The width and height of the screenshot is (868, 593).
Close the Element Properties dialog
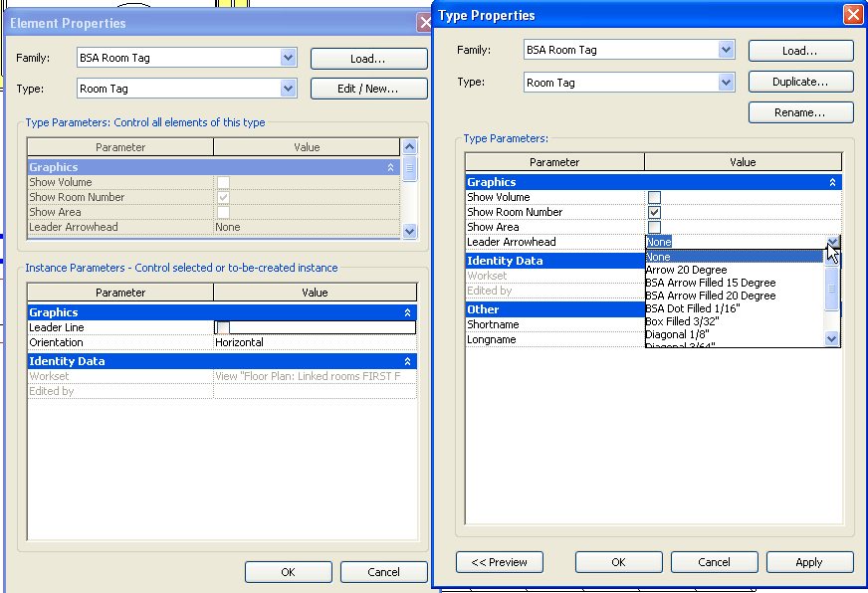(425, 23)
